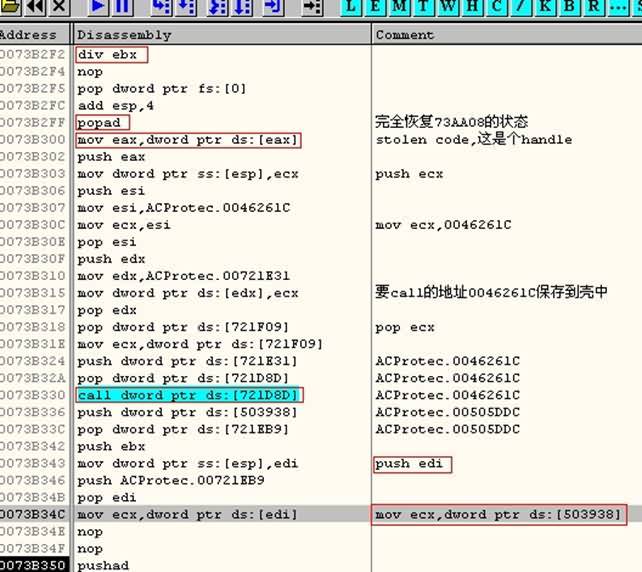Select the popad instruction row

click(98, 123)
